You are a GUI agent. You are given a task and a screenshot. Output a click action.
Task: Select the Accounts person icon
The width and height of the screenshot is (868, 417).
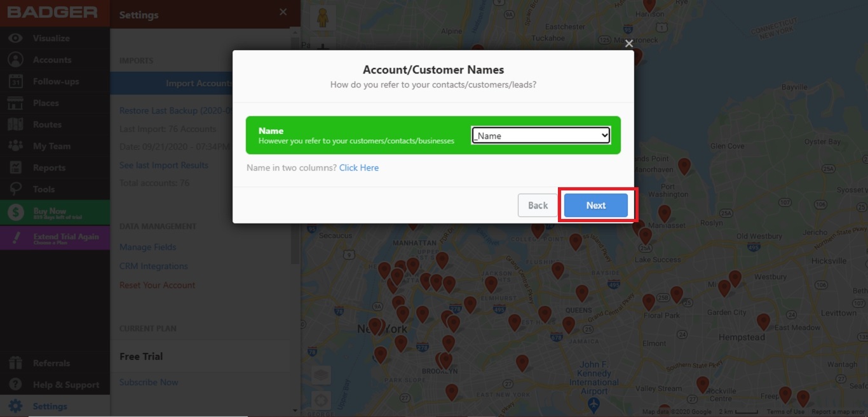(x=15, y=60)
